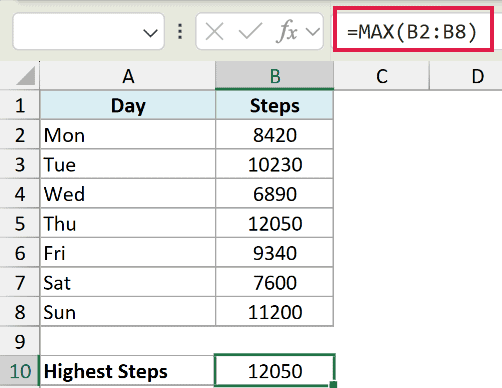Click the Highest Steps result cell B10
The height and width of the screenshot is (388, 502).
[x=275, y=371]
